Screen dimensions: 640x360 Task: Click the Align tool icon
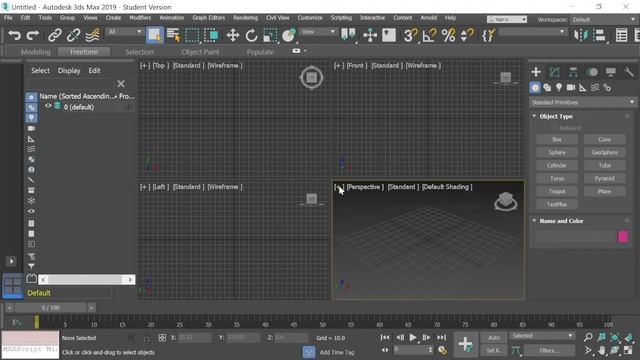tap(600, 36)
